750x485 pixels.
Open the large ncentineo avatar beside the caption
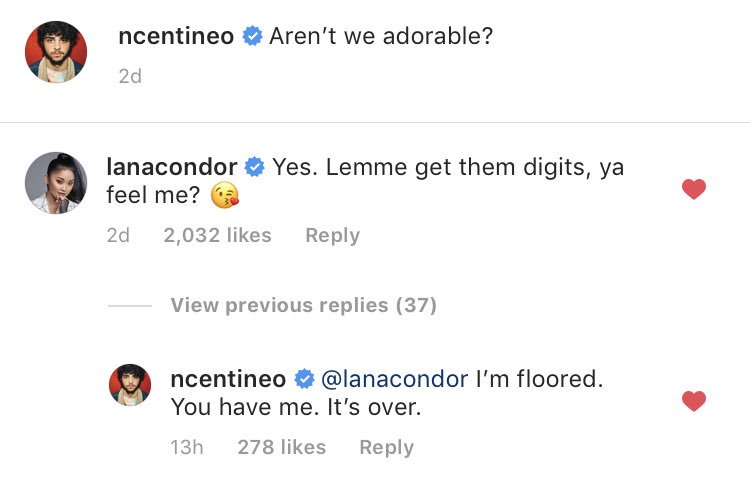pos(56,52)
